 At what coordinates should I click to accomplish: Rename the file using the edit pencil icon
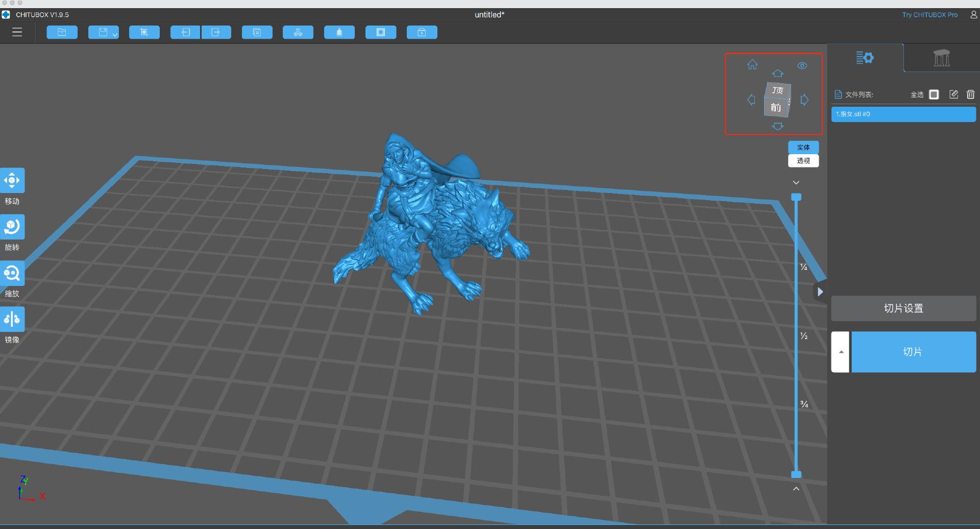point(953,94)
